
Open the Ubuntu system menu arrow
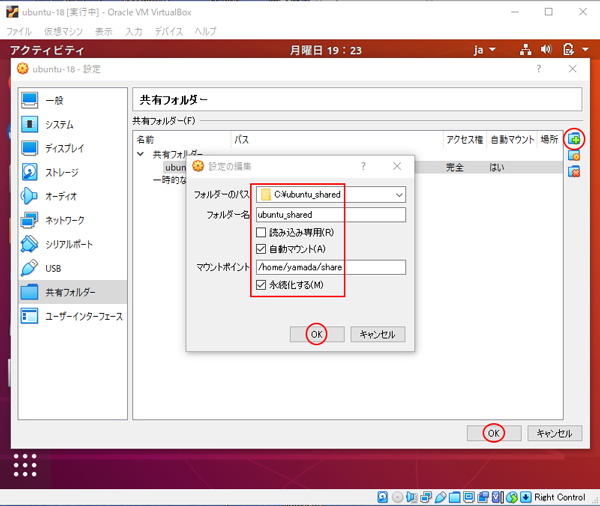point(585,49)
